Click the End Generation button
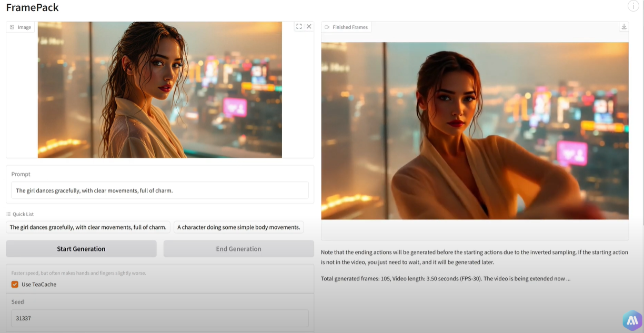The image size is (644, 333). (238, 249)
